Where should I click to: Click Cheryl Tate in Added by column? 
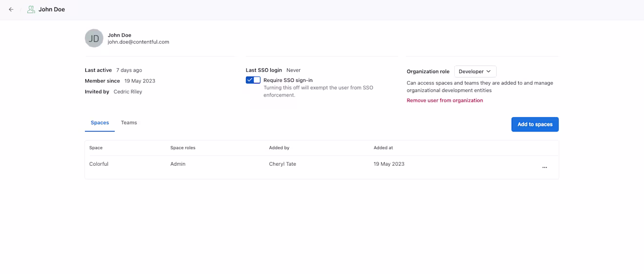282,164
